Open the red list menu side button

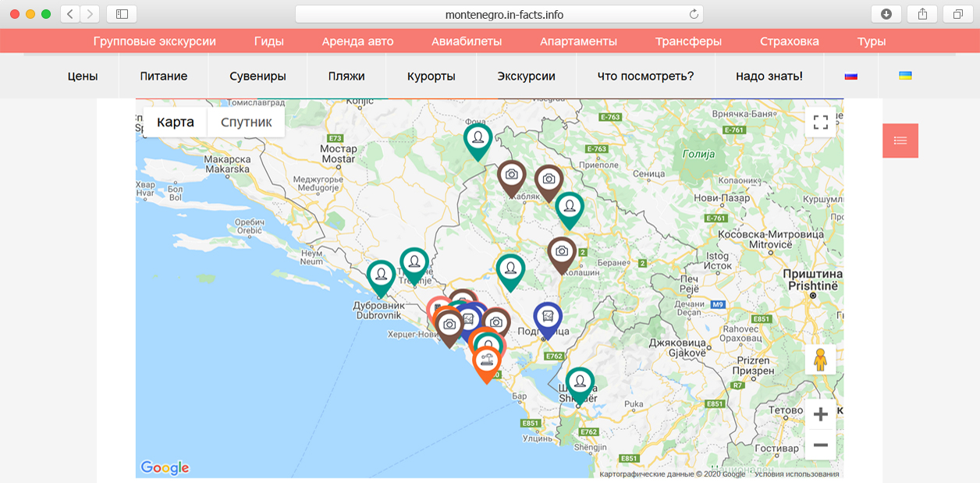(x=900, y=140)
